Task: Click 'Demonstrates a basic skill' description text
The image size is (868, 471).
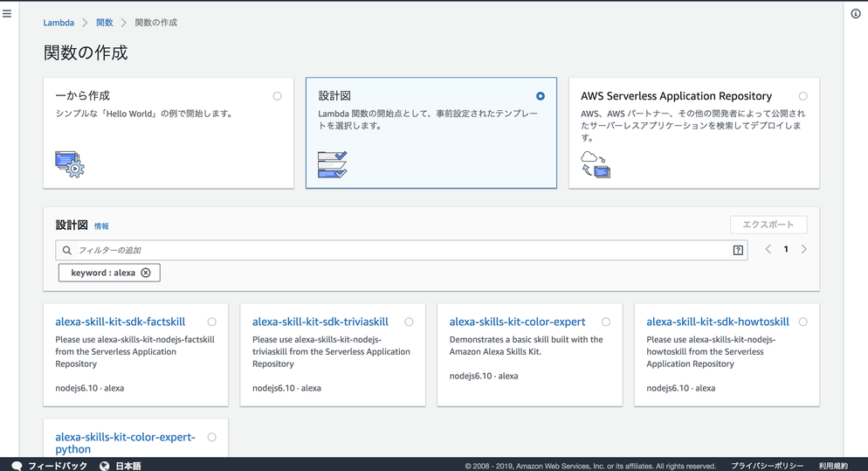Action: pyautogui.click(x=526, y=346)
